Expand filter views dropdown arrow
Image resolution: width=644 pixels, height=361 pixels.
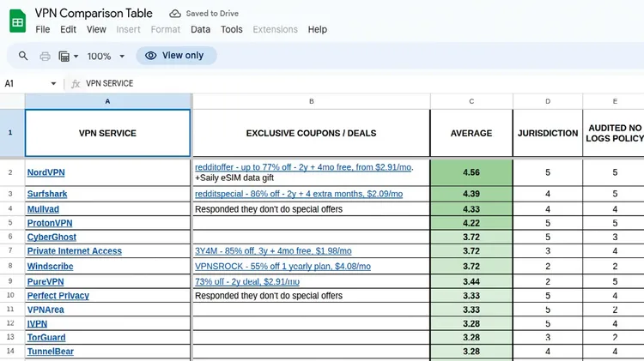(x=76, y=57)
